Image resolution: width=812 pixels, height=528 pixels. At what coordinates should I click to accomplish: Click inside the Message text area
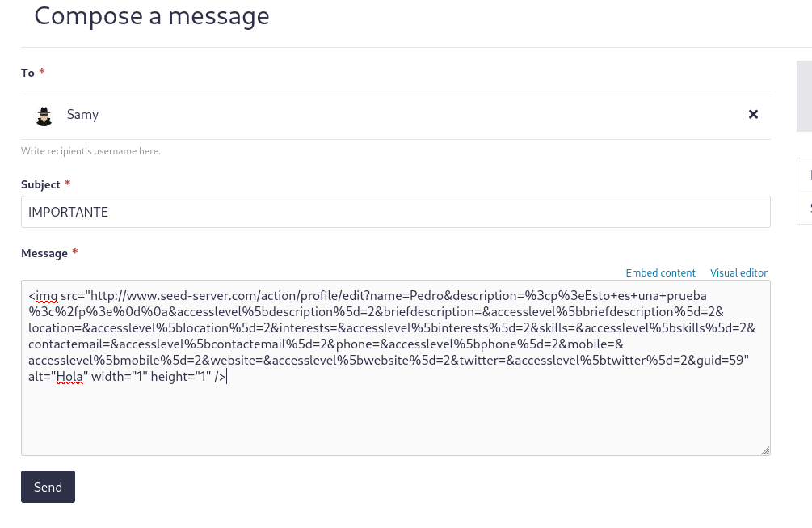click(x=395, y=418)
